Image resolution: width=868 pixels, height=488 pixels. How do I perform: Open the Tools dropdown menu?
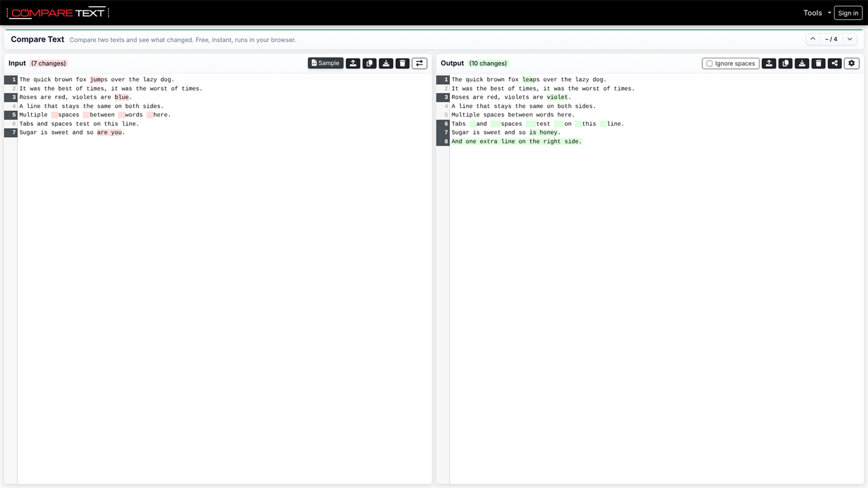pyautogui.click(x=817, y=13)
